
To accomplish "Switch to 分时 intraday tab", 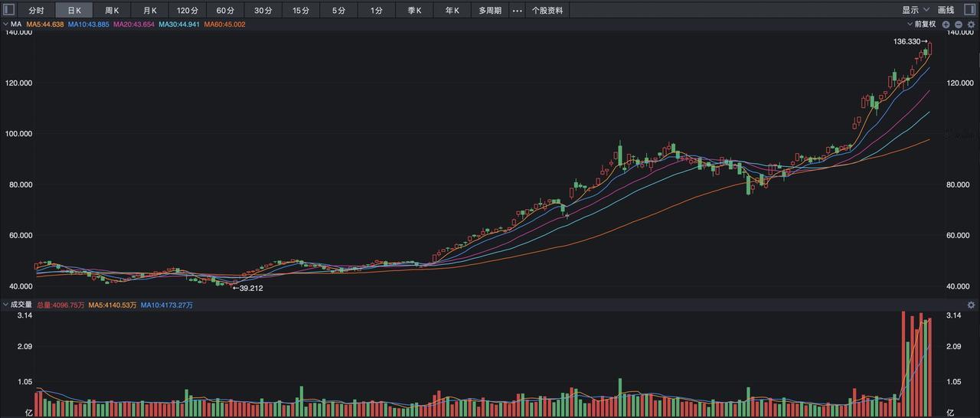I will [36, 11].
